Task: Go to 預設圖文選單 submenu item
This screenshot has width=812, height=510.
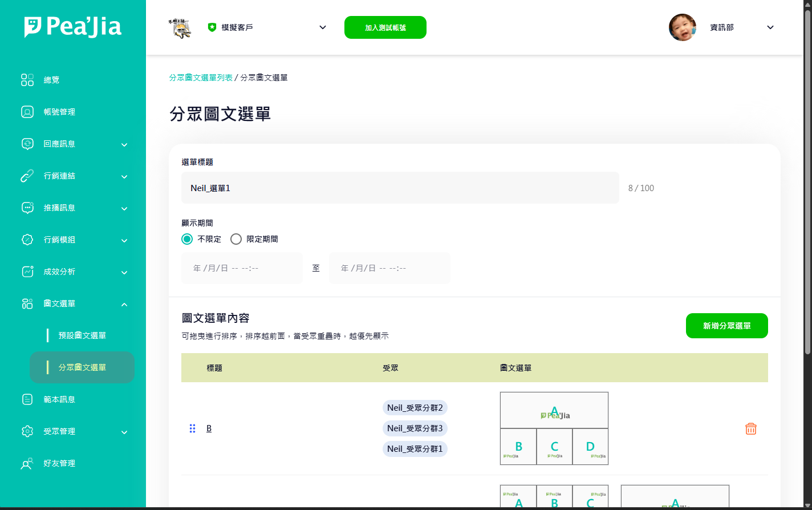Action: click(82, 335)
